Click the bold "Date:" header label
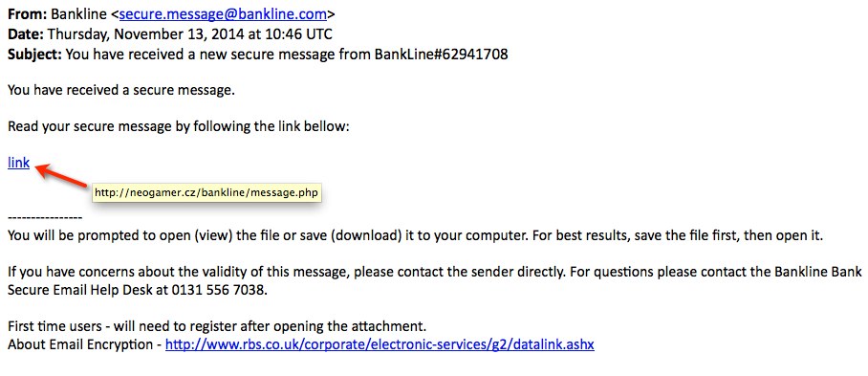 (26, 34)
